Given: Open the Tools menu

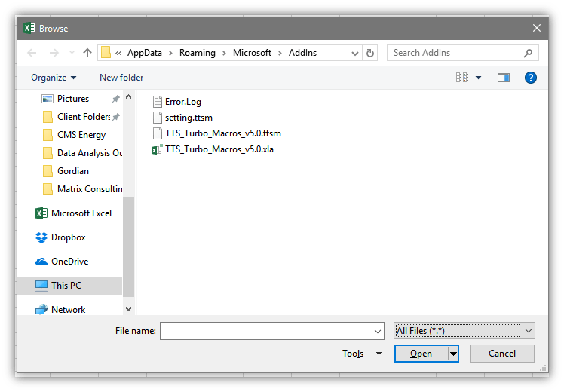Looking at the screenshot, I should click(x=361, y=354).
